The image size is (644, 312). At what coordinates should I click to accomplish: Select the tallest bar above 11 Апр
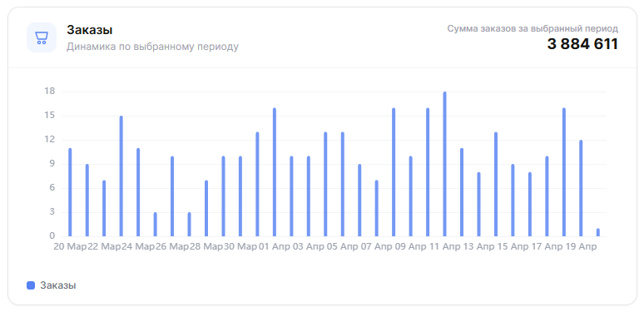[445, 164]
